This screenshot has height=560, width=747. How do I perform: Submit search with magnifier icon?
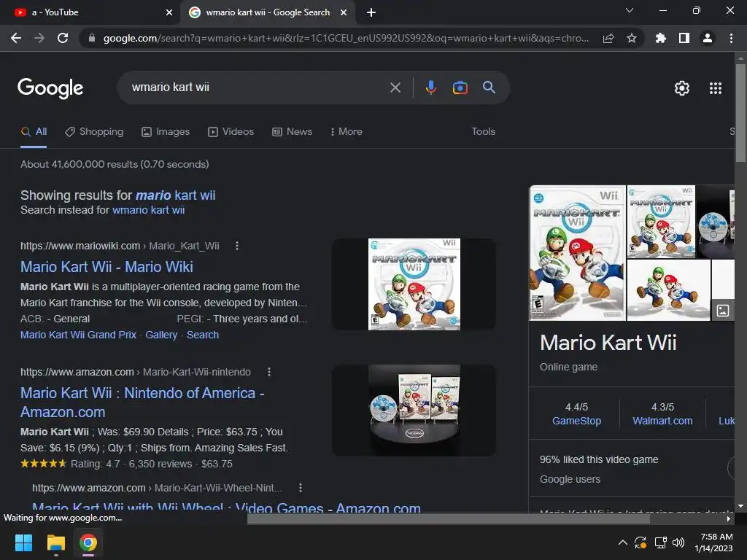point(489,87)
